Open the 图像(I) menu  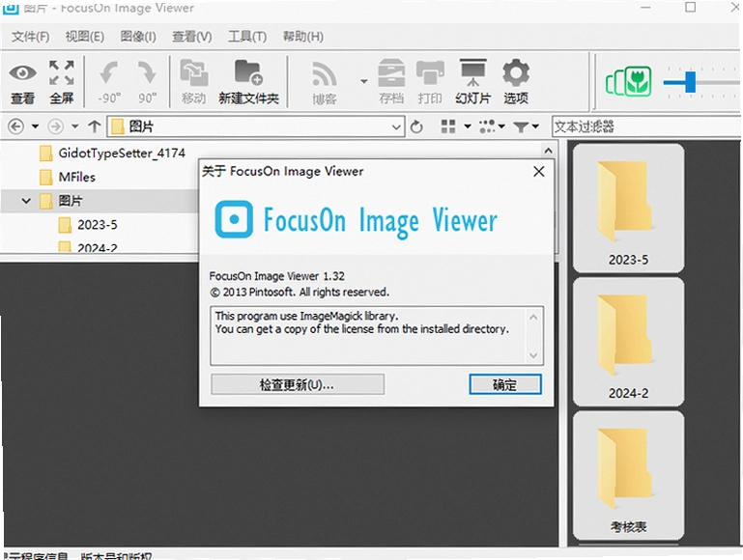coord(138,37)
